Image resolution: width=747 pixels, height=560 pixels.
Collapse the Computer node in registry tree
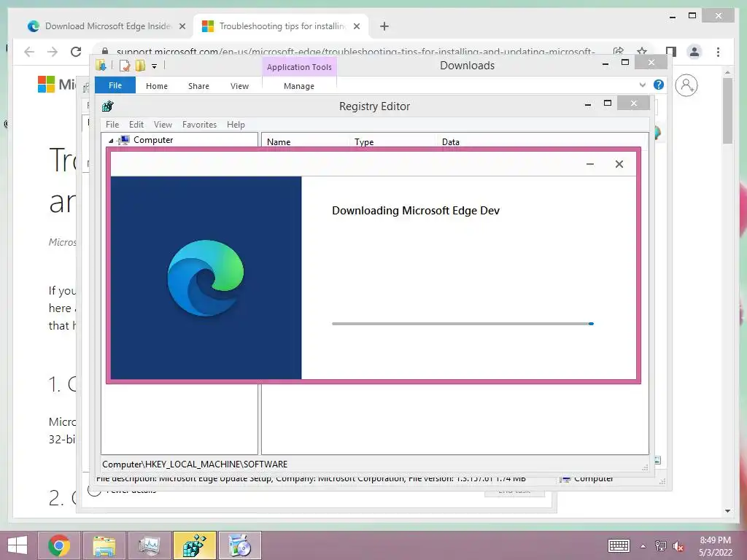pos(111,141)
